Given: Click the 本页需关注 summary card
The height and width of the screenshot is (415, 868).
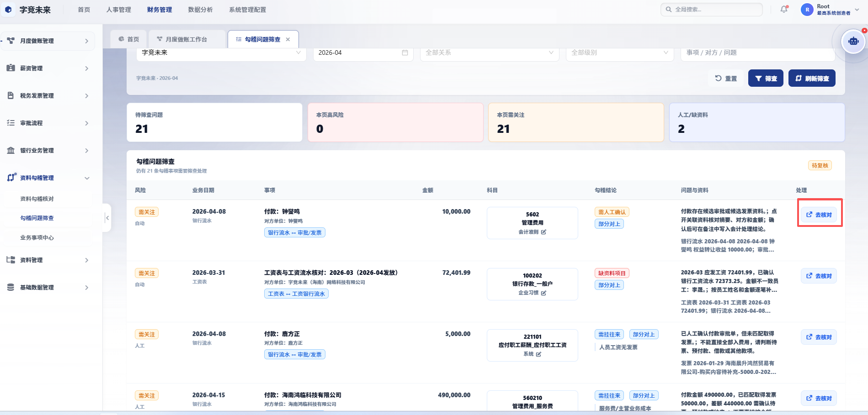Looking at the screenshot, I should [x=576, y=122].
